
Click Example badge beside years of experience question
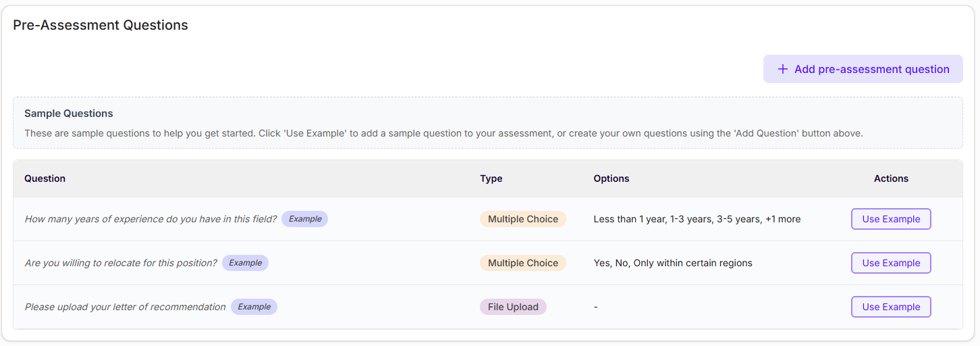tap(304, 219)
